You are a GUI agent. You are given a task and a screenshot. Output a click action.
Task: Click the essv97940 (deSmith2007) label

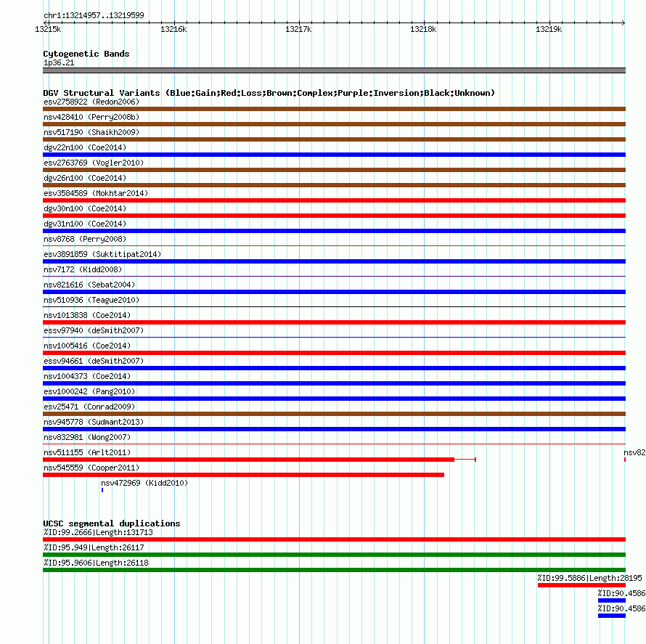(94, 330)
